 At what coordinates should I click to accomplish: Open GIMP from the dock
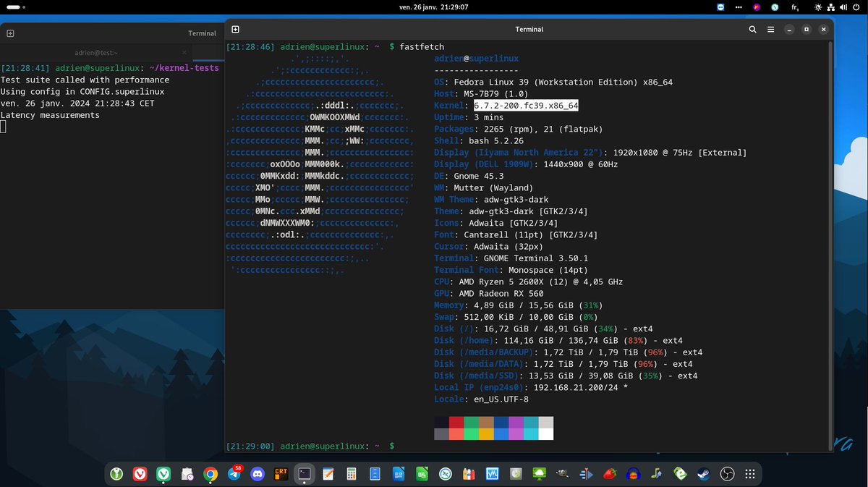(x=561, y=474)
